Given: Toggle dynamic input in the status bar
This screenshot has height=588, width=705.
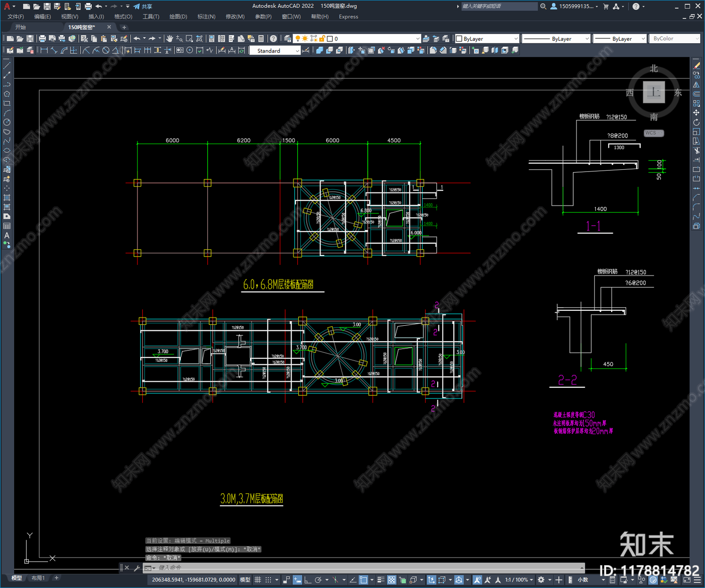Looking at the screenshot, I should pyautogui.click(x=297, y=580).
